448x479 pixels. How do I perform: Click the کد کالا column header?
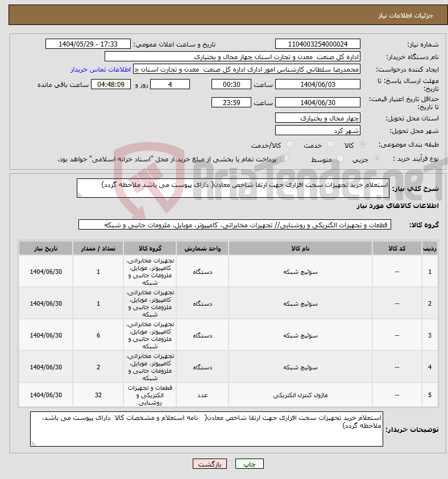tap(397, 248)
